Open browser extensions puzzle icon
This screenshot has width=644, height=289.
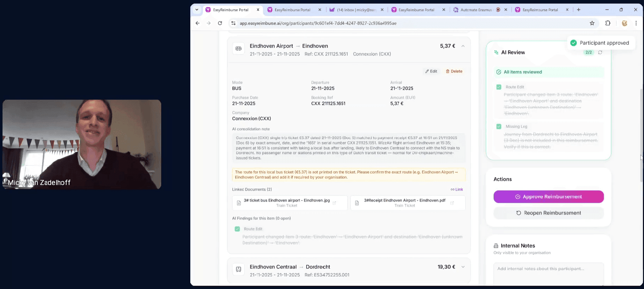[608, 23]
